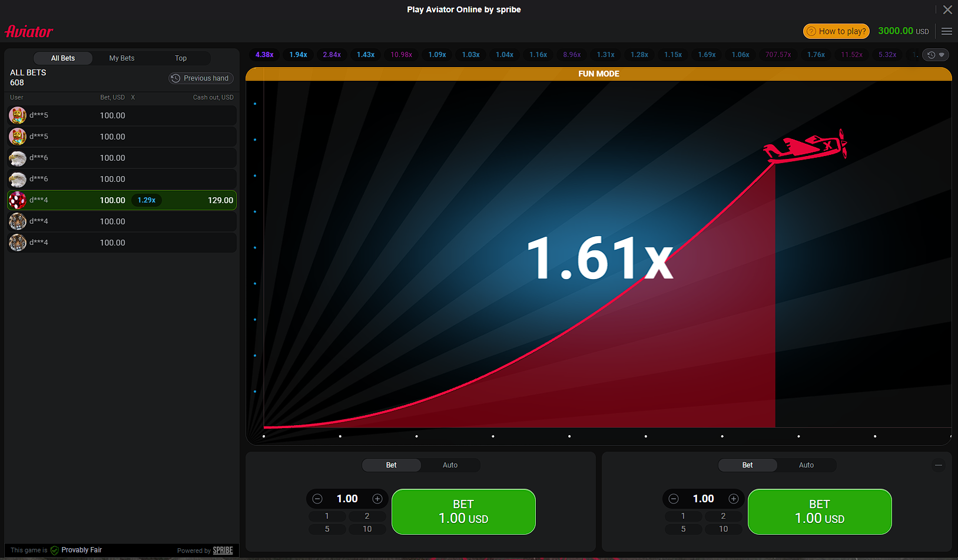Viewport: 958px width, 560px height.
Task: Click the first d***6 eagle avatar
Action: click(18, 158)
